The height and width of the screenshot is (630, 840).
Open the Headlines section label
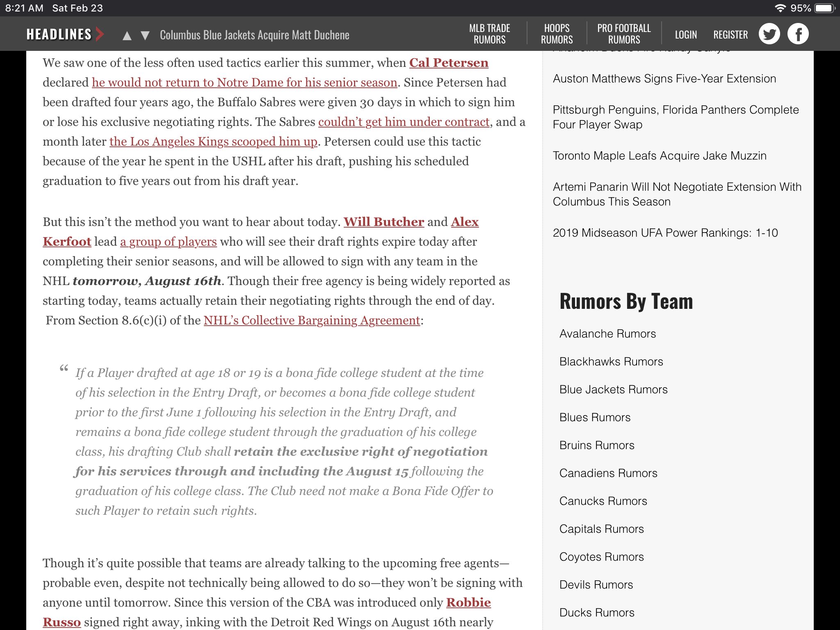pyautogui.click(x=59, y=34)
